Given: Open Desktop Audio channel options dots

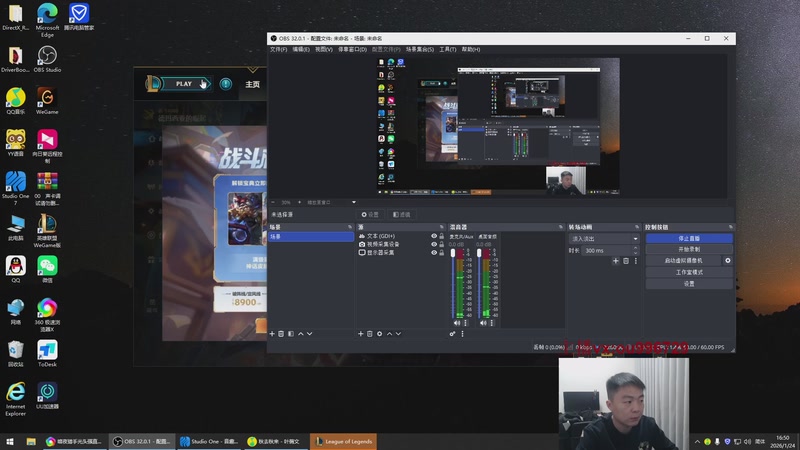Looking at the screenshot, I should point(492,323).
